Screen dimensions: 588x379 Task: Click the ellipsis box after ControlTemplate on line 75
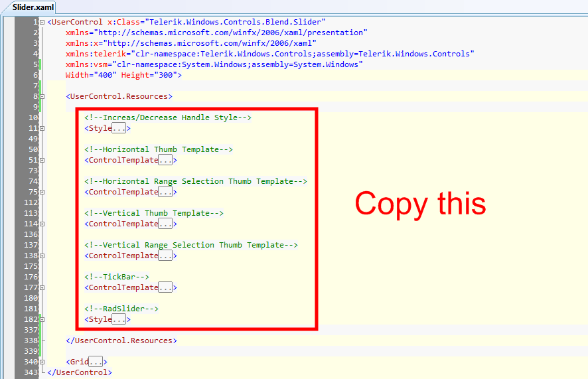pos(165,192)
